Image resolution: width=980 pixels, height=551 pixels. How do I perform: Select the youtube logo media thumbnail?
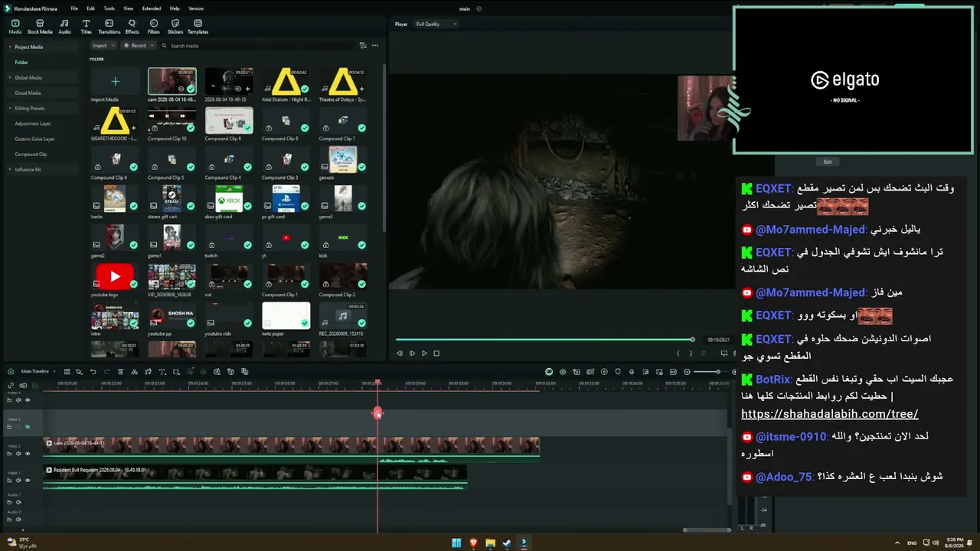(115, 276)
